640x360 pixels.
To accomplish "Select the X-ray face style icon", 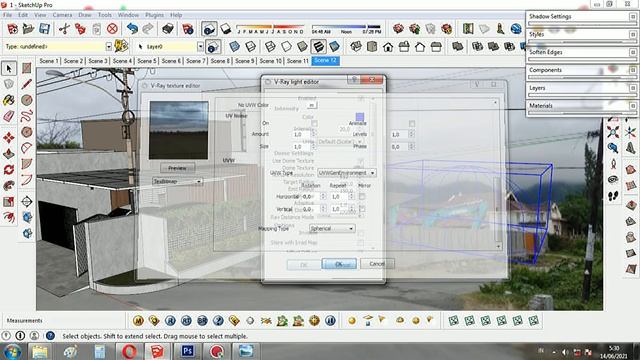I will point(234,47).
